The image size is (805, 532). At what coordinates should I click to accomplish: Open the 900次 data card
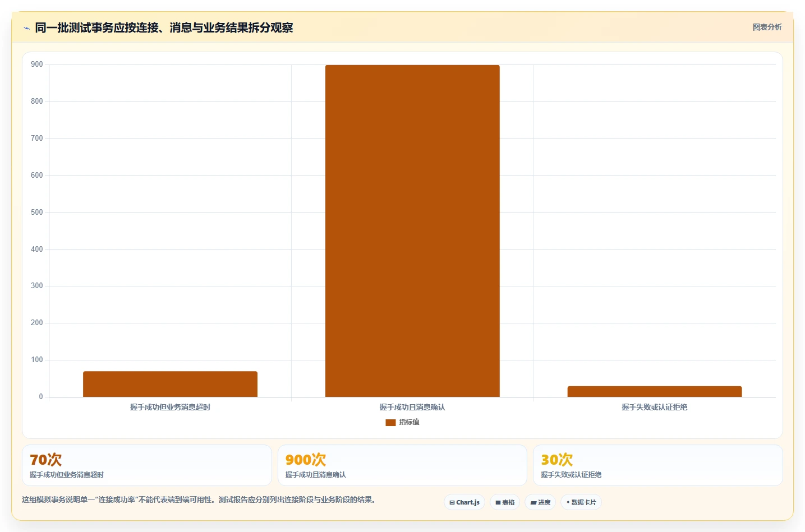(402, 465)
